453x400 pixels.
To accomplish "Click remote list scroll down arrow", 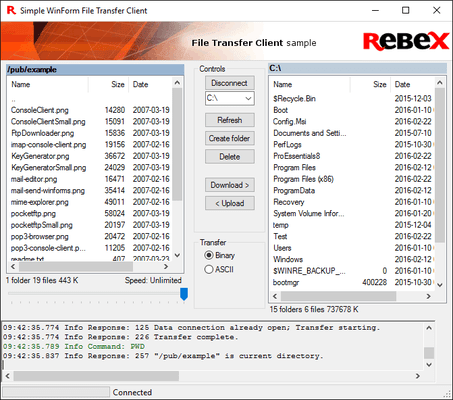I will (177, 255).
